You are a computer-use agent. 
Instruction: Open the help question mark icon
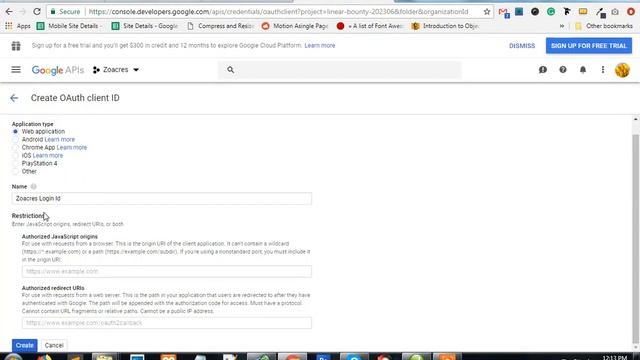[563, 70]
